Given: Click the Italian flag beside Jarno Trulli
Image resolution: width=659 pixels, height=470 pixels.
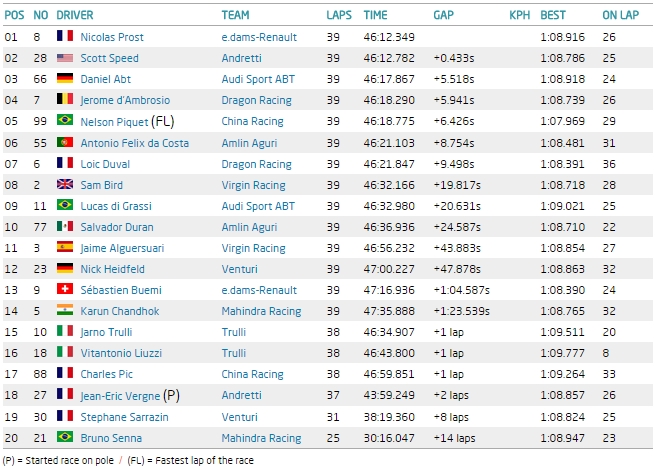Looking at the screenshot, I should pyautogui.click(x=65, y=332).
